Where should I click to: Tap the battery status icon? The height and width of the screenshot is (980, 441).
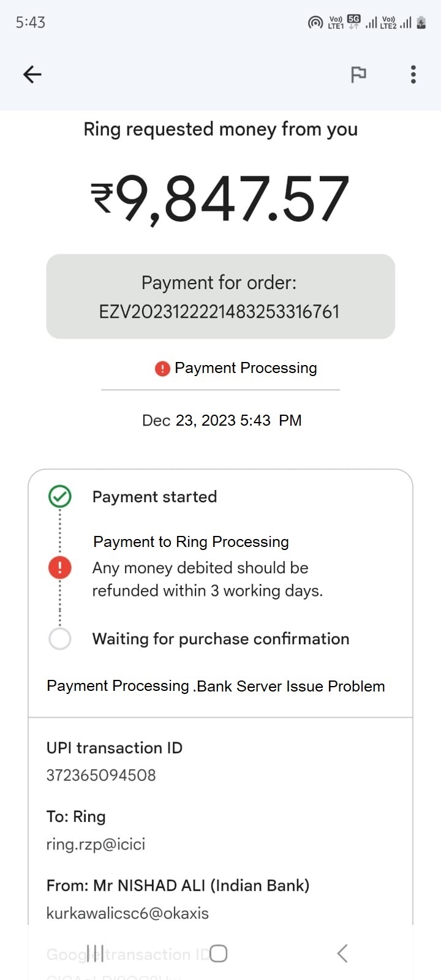[x=421, y=23]
